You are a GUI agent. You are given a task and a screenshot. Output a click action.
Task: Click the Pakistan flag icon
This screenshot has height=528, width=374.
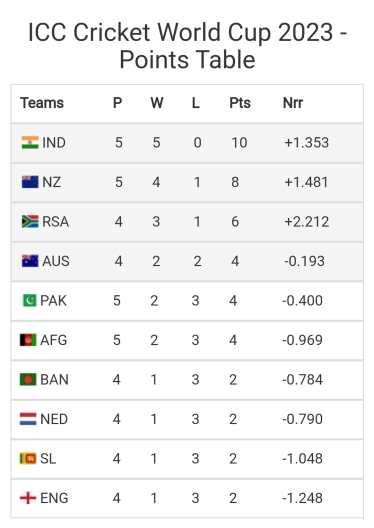click(29, 300)
